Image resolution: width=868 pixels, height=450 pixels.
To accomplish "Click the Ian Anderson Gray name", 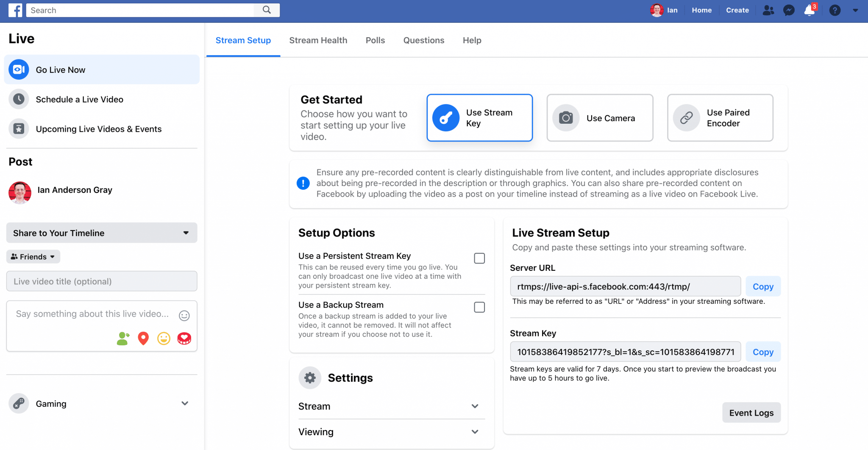I will click(x=75, y=190).
